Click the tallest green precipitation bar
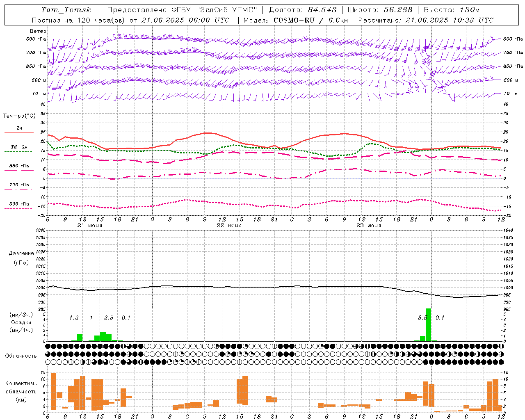This screenshot has height=420, width=525. tap(428, 325)
